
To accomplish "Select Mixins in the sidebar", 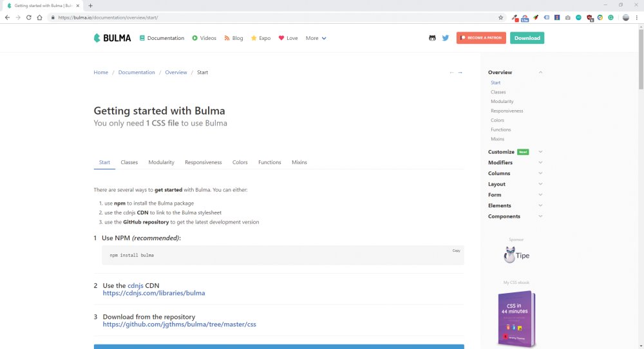I will (497, 139).
